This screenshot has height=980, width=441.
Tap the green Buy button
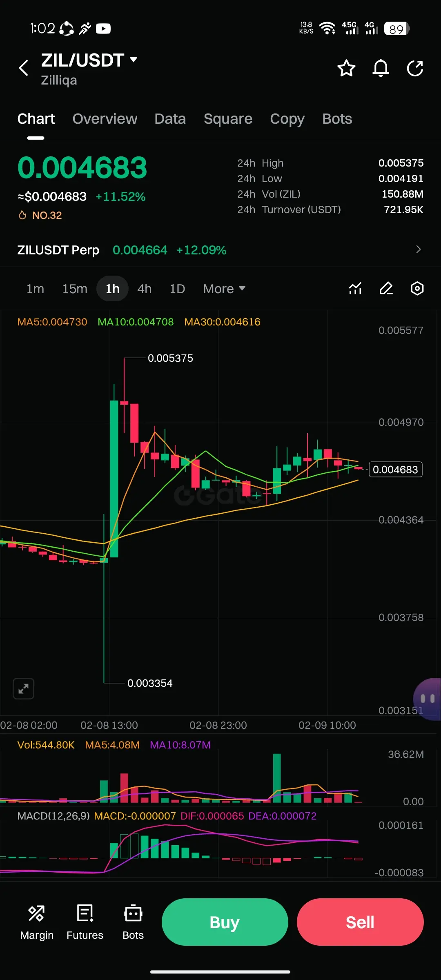[225, 922]
